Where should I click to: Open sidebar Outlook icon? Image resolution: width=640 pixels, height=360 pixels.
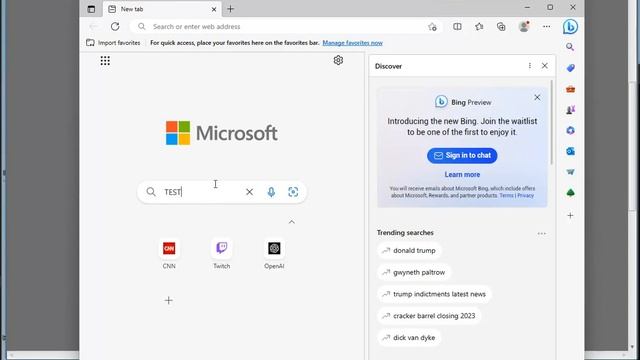coord(570,151)
